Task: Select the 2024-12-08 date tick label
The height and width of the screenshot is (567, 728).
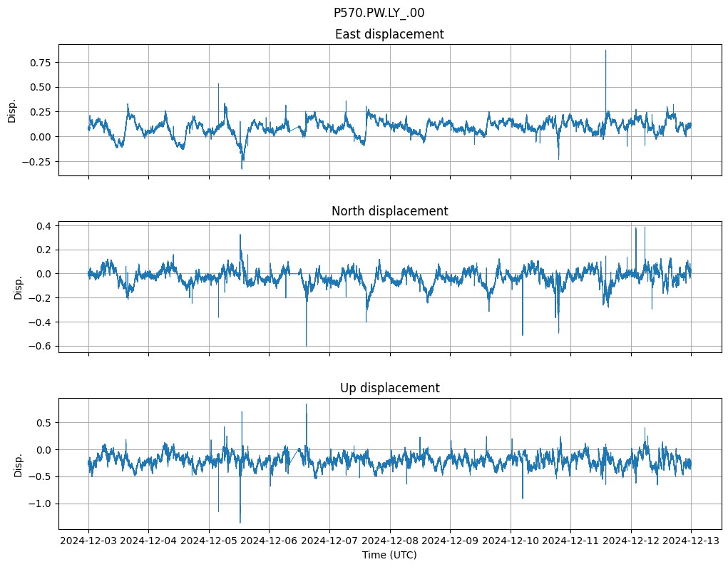Action: click(390, 541)
